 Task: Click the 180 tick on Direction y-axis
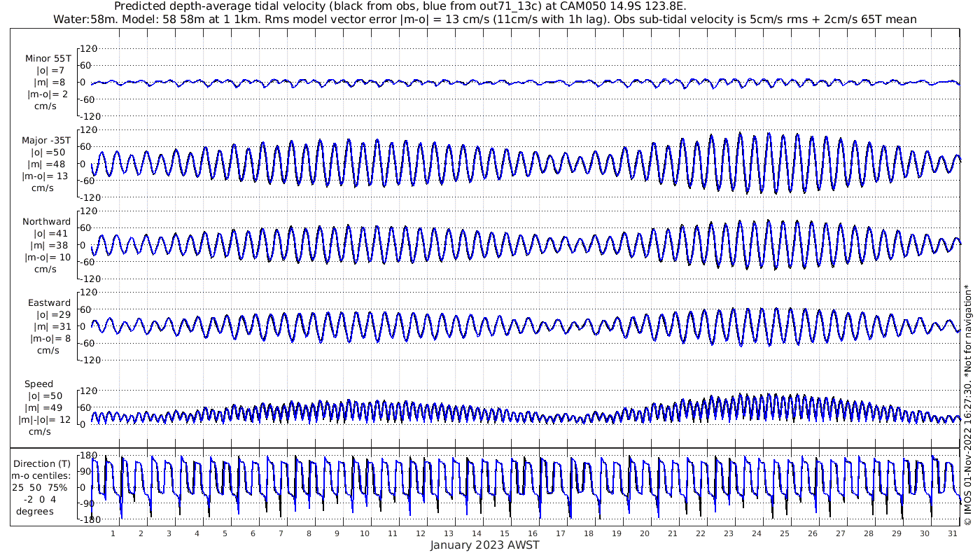[87, 454]
